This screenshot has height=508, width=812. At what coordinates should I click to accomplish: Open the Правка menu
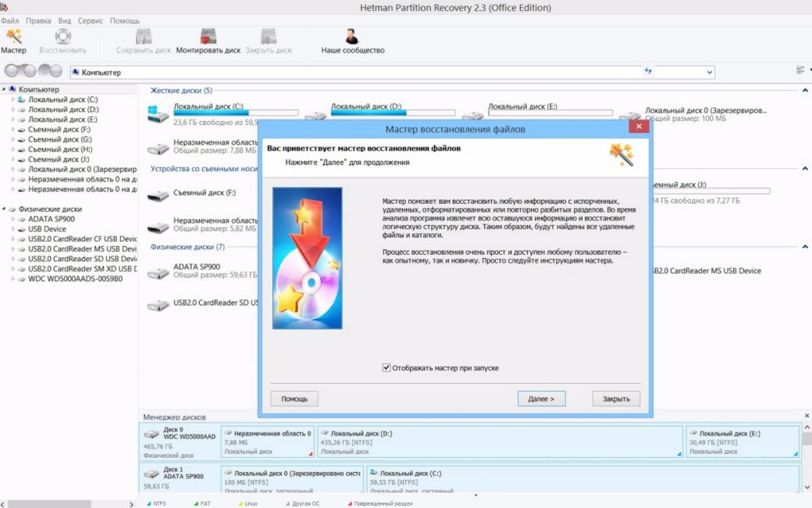tap(38, 21)
